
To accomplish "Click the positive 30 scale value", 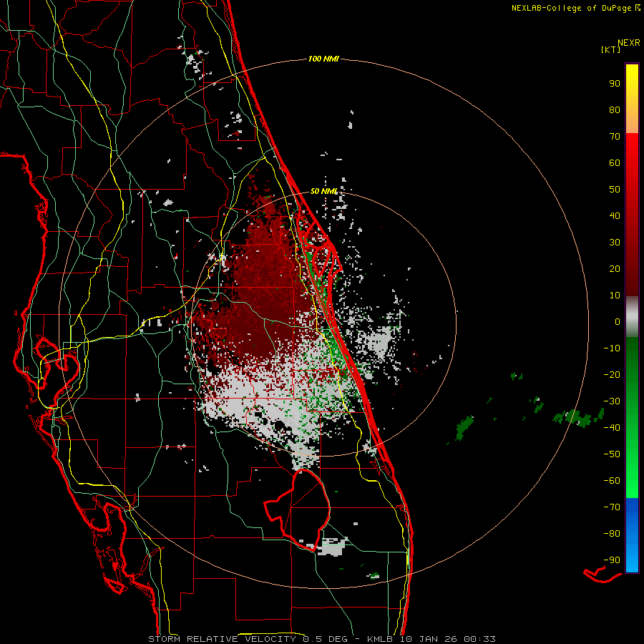I will click(615, 243).
